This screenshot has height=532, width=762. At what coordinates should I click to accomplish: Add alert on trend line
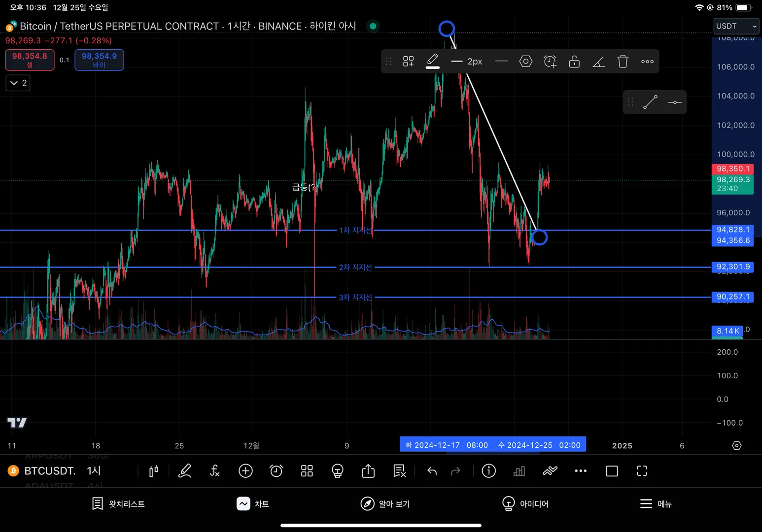pos(550,62)
